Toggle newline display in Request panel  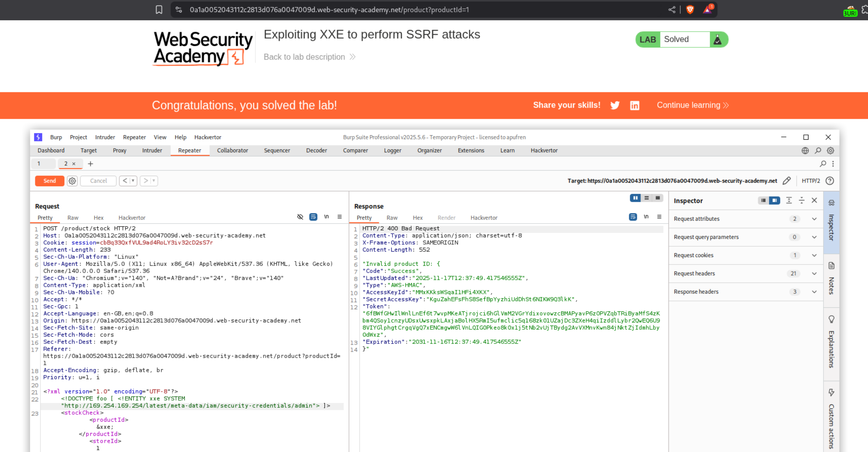326,217
